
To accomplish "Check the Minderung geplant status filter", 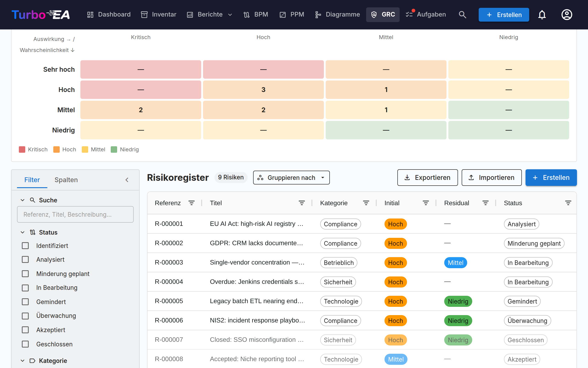I will point(25,273).
